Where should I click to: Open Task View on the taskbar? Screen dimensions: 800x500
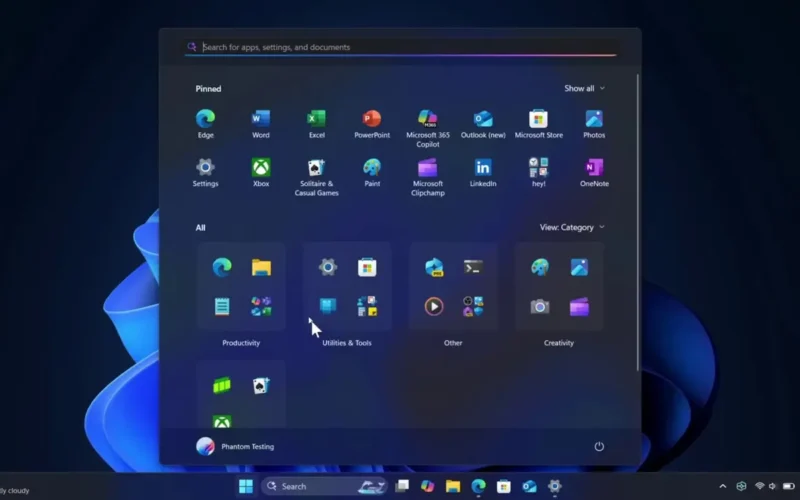coord(402,486)
